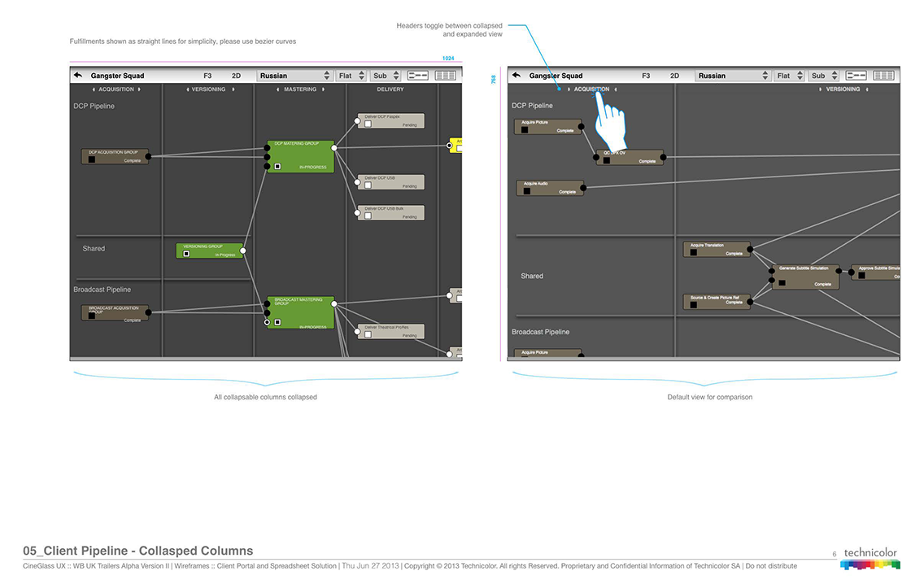Viewport: 924px width, 584px height.
Task: Select the 2D option in right header
Action: (674, 76)
